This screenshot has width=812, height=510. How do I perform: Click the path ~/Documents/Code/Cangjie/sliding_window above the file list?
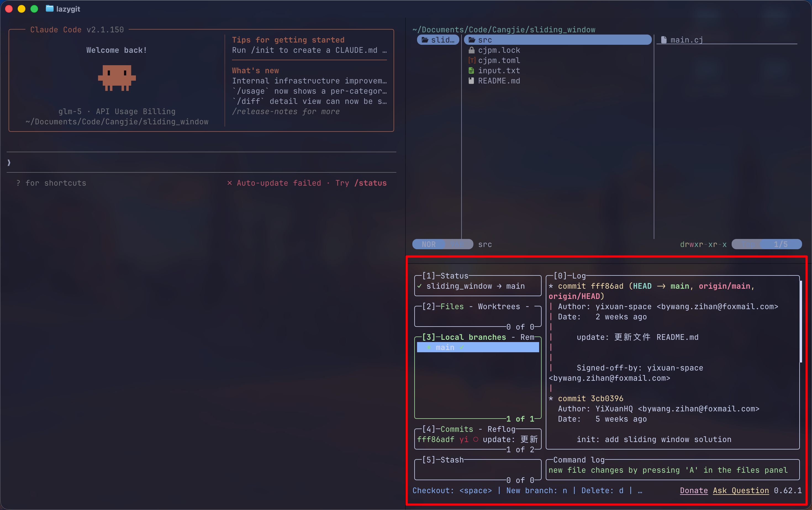point(504,30)
